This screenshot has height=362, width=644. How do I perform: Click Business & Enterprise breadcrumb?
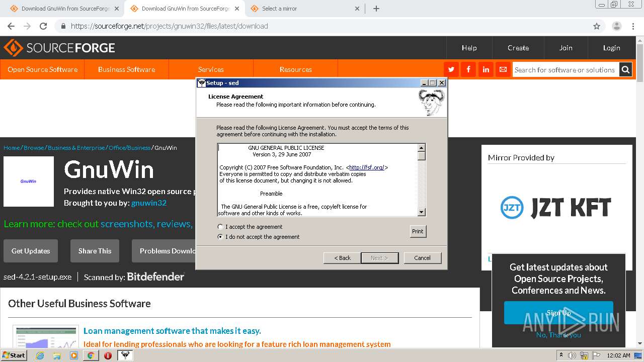coord(76,148)
